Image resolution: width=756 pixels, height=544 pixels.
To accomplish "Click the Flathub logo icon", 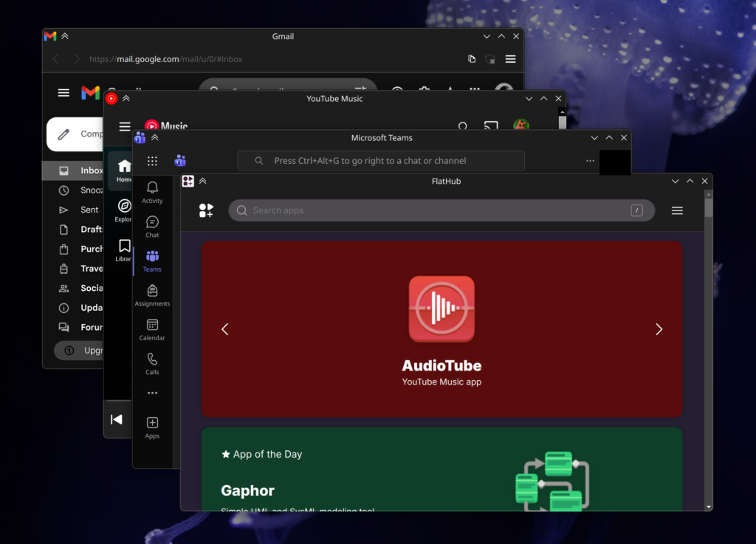I will [206, 210].
